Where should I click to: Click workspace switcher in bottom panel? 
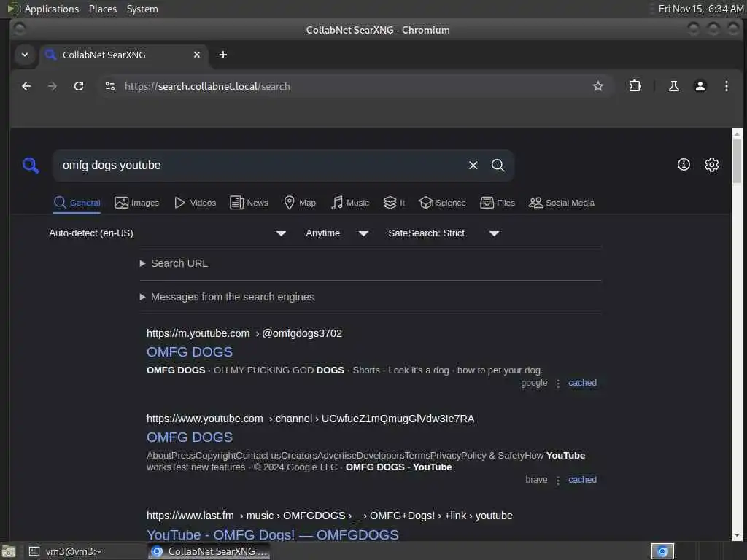pos(662,551)
